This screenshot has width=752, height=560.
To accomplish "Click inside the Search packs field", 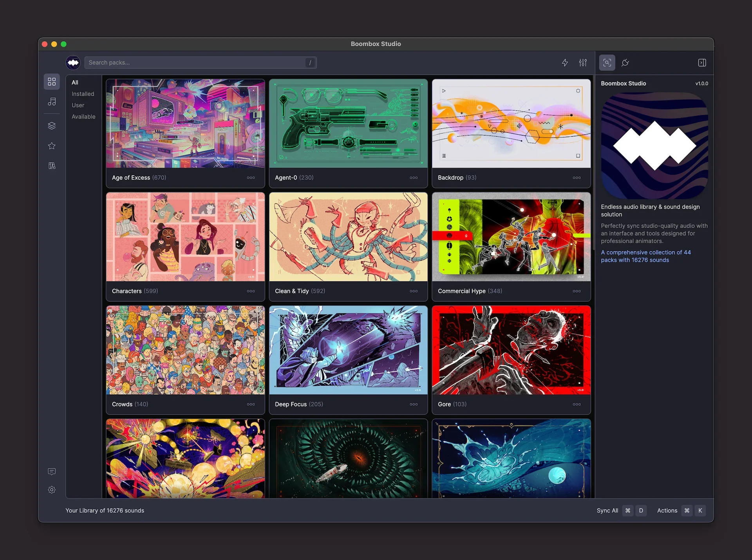I will tap(196, 63).
